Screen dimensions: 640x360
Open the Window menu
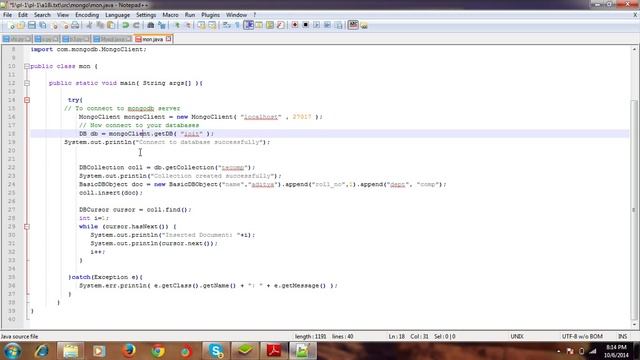[236, 15]
